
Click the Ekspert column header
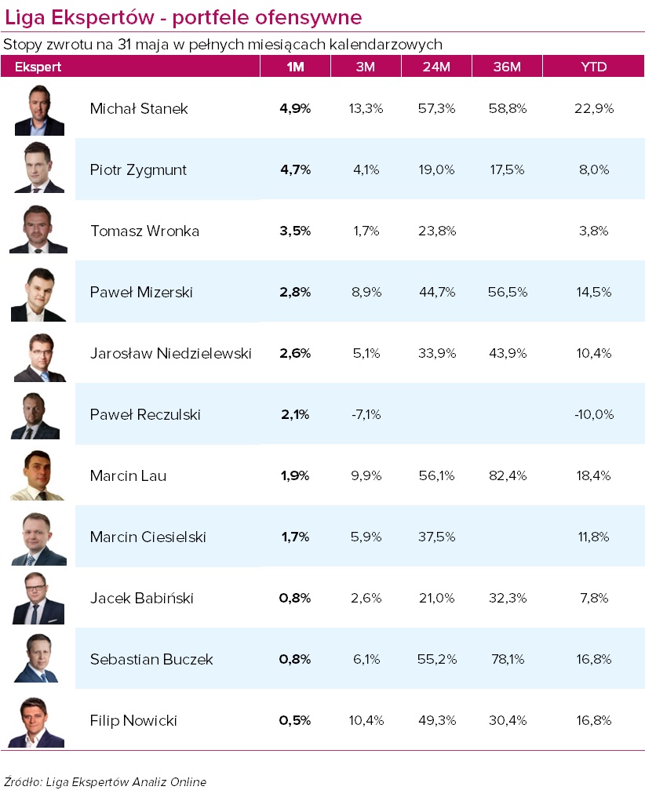[x=38, y=67]
